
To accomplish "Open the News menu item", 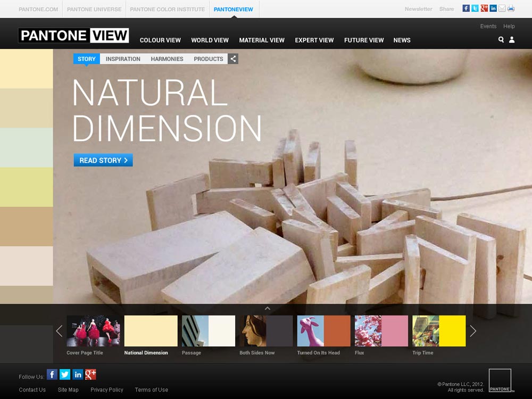I will pos(402,40).
